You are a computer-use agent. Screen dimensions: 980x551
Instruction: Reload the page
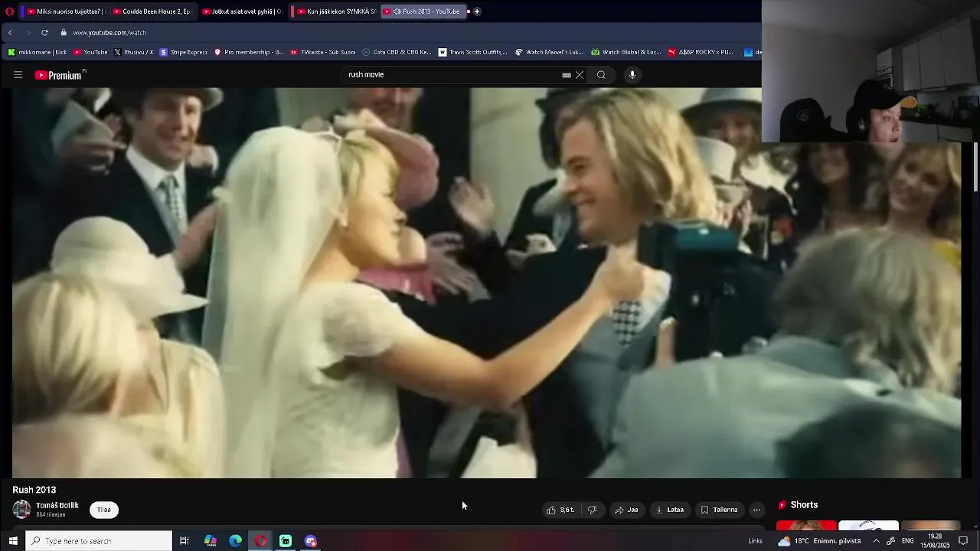pos(44,33)
